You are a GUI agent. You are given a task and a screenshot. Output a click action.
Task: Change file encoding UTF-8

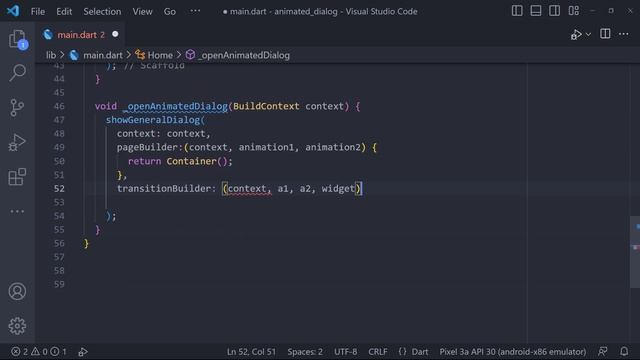click(x=345, y=351)
